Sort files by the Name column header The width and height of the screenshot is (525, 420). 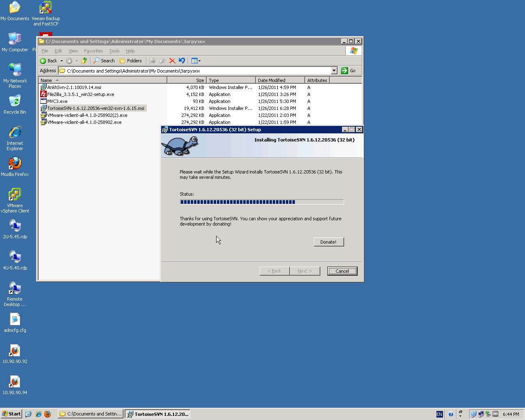[x=103, y=80]
